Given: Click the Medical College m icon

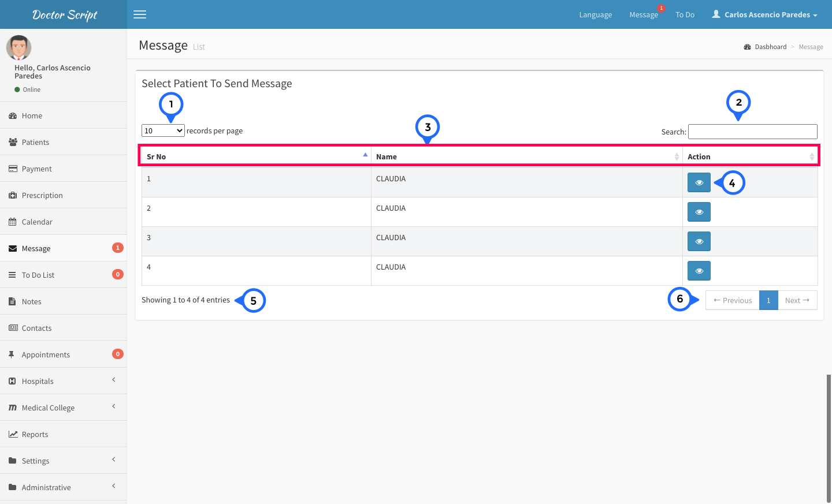Looking at the screenshot, I should [13, 408].
